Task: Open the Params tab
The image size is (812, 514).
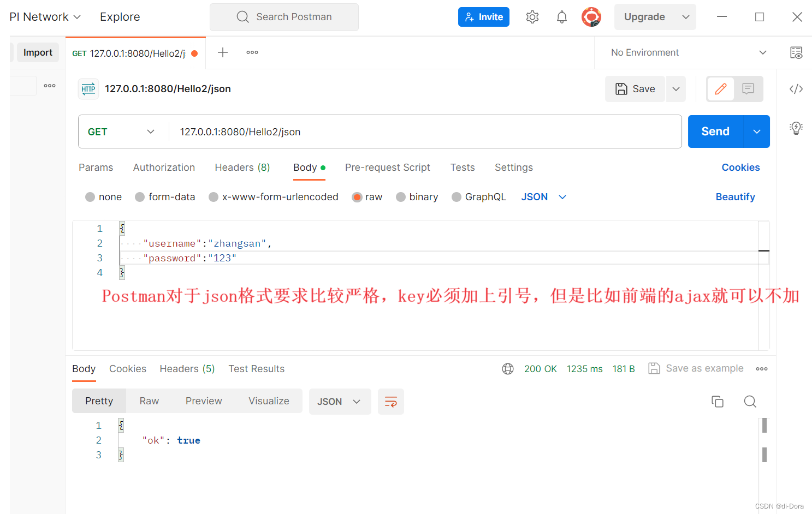Action: (x=96, y=168)
